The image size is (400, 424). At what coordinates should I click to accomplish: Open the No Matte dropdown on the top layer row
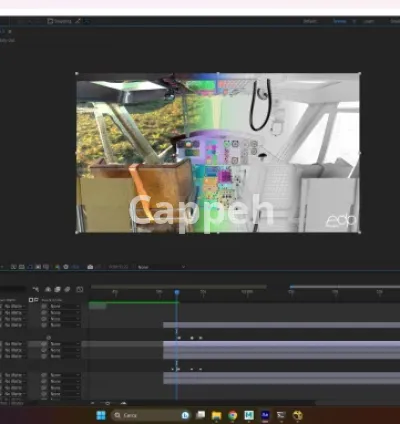point(14,306)
